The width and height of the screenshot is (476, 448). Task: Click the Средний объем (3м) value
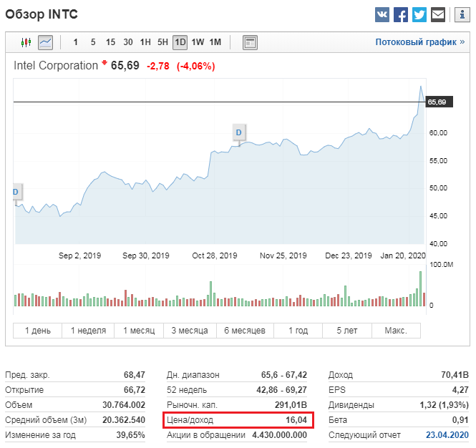(124, 420)
